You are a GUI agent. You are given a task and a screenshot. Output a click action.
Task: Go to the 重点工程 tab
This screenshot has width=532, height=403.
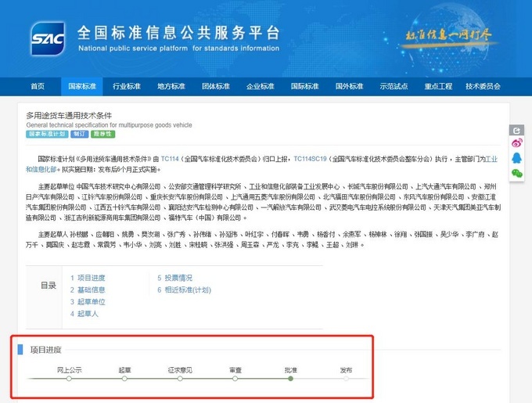438,87
